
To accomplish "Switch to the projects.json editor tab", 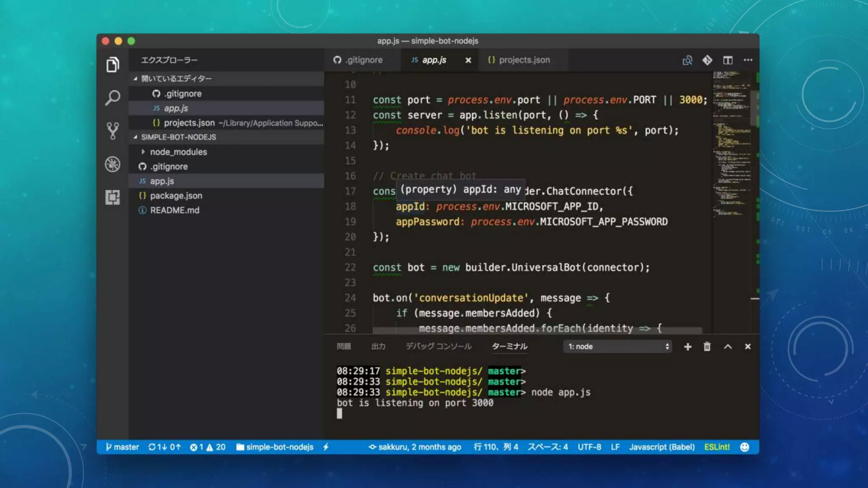I will (x=524, y=60).
